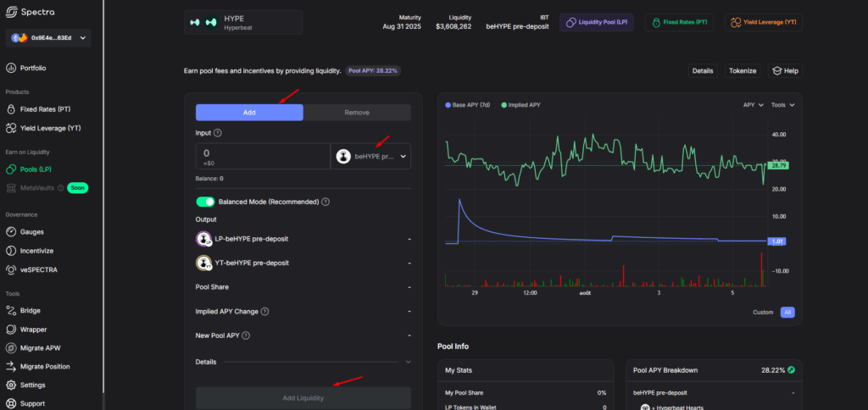
Task: Click the YT-beHYPE pre-deposit token icon
Action: (x=204, y=263)
